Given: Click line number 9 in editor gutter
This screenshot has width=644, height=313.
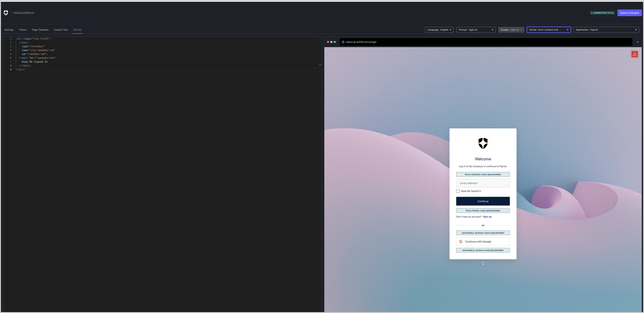Looking at the screenshot, I should (x=11, y=69).
